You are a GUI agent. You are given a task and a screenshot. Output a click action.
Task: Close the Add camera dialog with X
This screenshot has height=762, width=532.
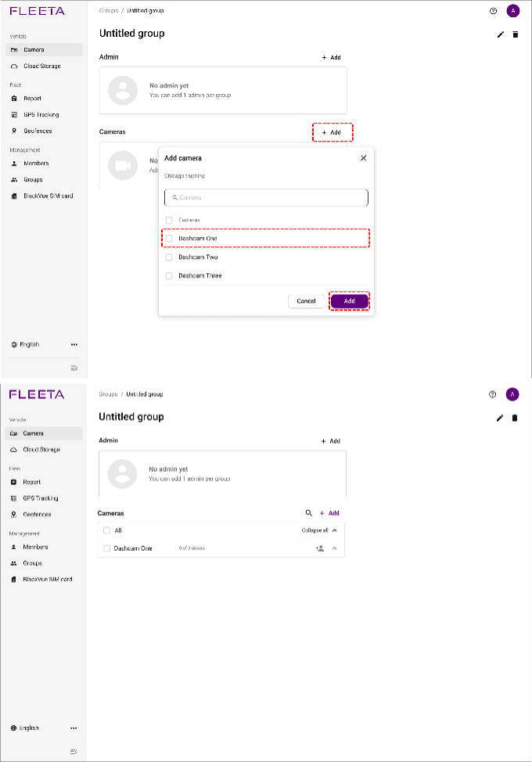pos(363,158)
